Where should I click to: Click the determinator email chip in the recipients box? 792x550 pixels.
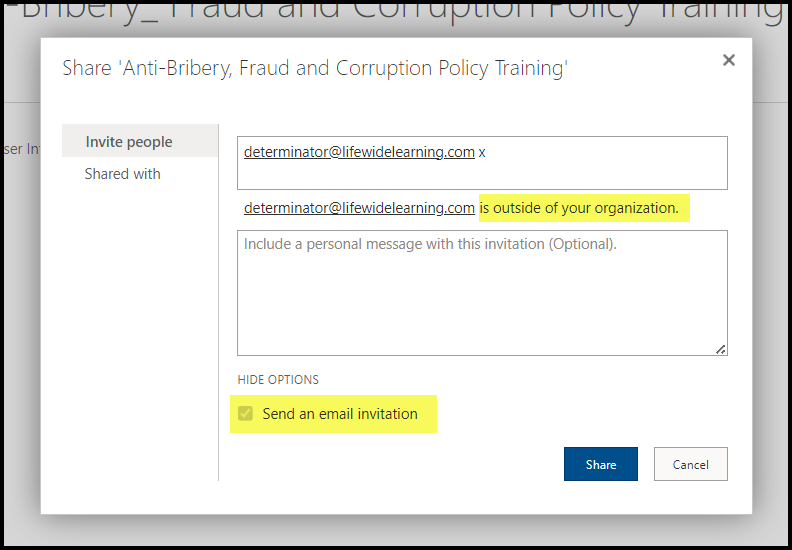coord(359,152)
